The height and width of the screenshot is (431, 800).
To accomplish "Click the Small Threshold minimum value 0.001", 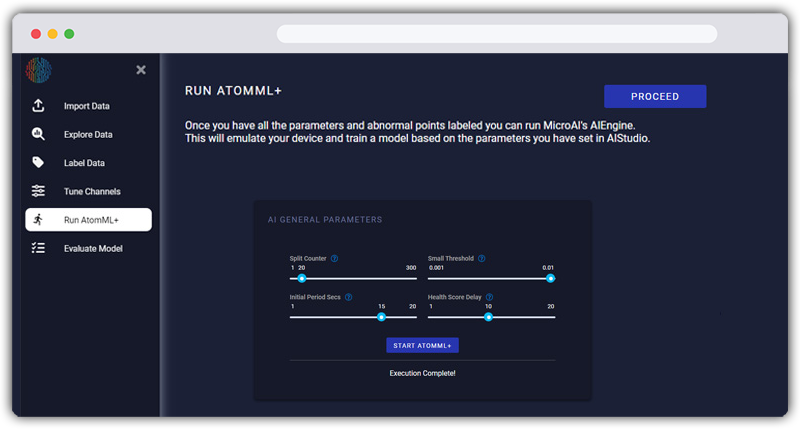I will 436,268.
